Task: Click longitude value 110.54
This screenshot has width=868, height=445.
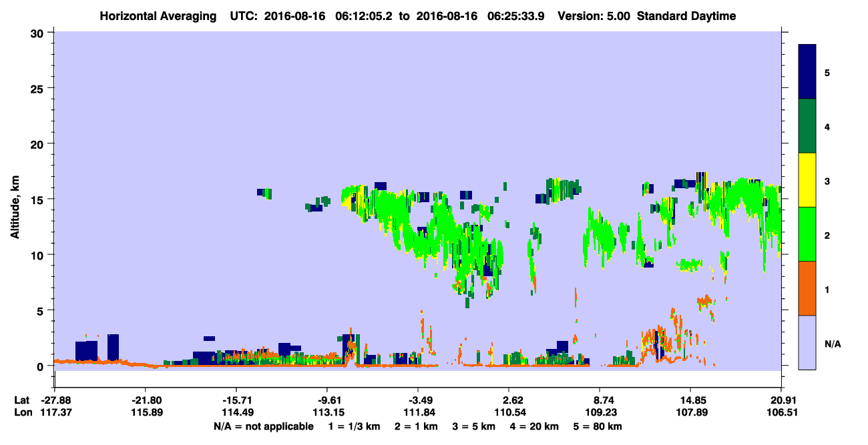Action: point(509,412)
